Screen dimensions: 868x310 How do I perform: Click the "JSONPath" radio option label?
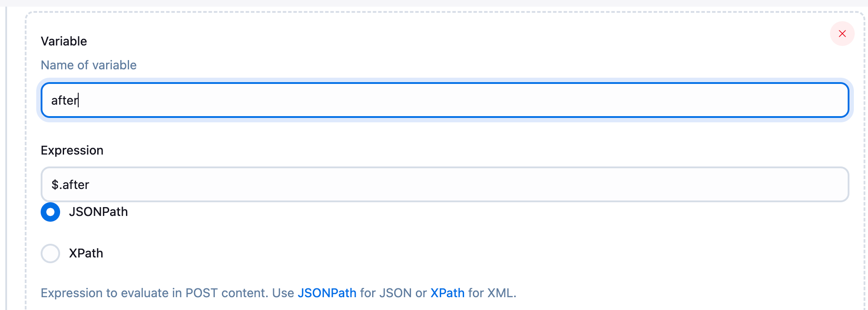(98, 212)
